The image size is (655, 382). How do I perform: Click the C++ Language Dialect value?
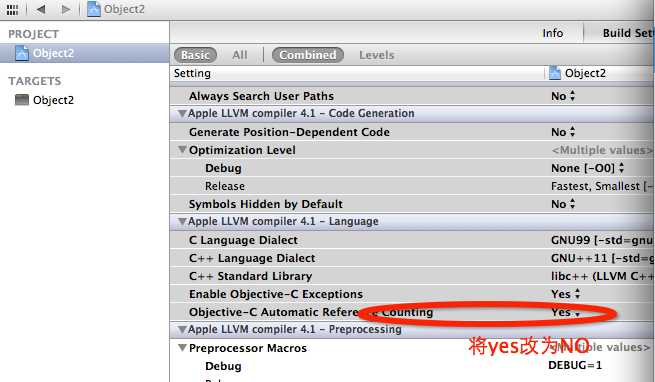pyautogui.click(x=602, y=258)
